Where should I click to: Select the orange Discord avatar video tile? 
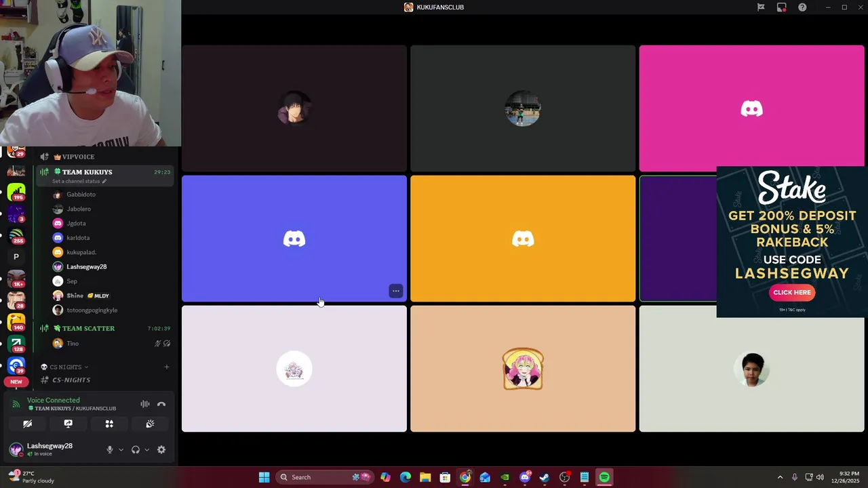(x=523, y=239)
